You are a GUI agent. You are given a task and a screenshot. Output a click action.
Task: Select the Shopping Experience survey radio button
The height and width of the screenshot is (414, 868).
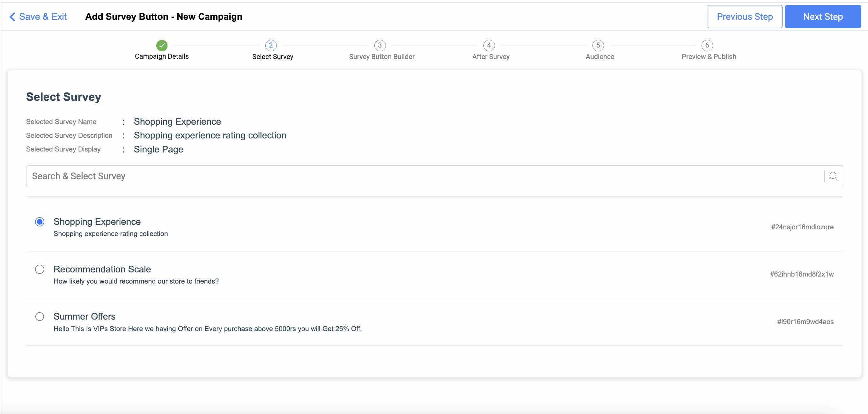(40, 221)
